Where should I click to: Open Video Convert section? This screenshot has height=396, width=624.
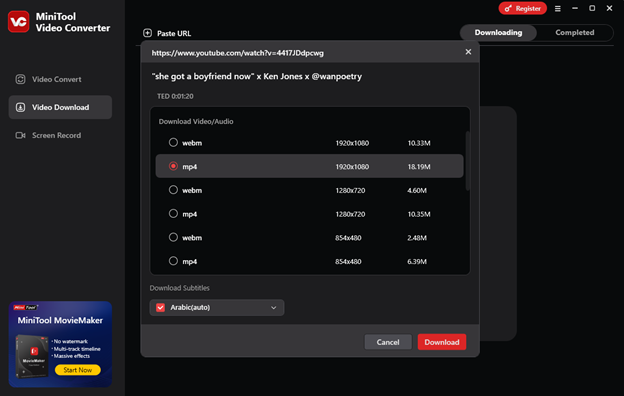60,79
